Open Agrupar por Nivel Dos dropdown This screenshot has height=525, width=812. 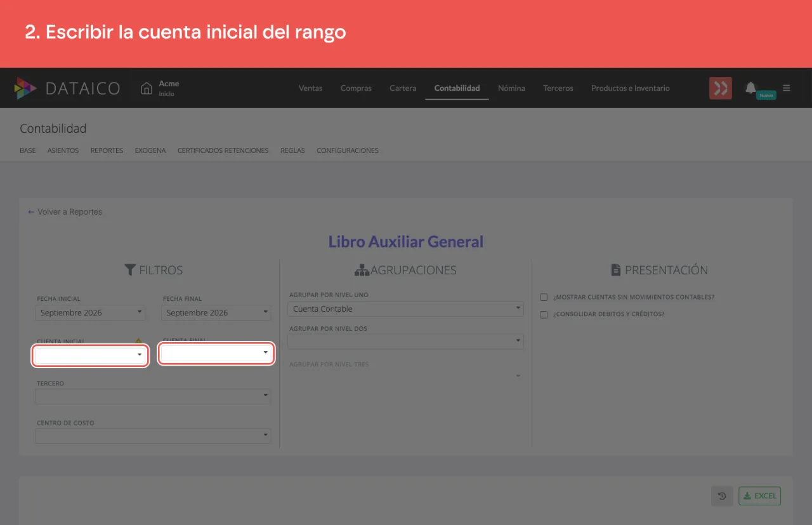[x=406, y=342]
